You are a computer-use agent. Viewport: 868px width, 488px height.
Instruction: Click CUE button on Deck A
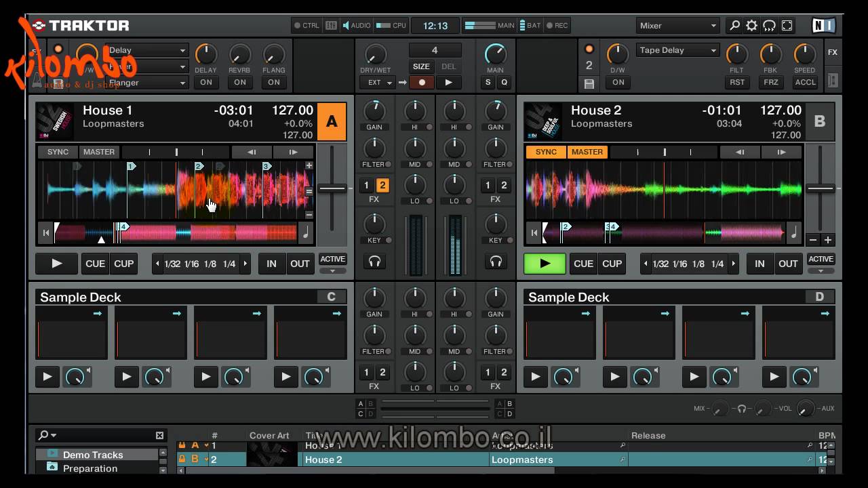[x=95, y=264]
